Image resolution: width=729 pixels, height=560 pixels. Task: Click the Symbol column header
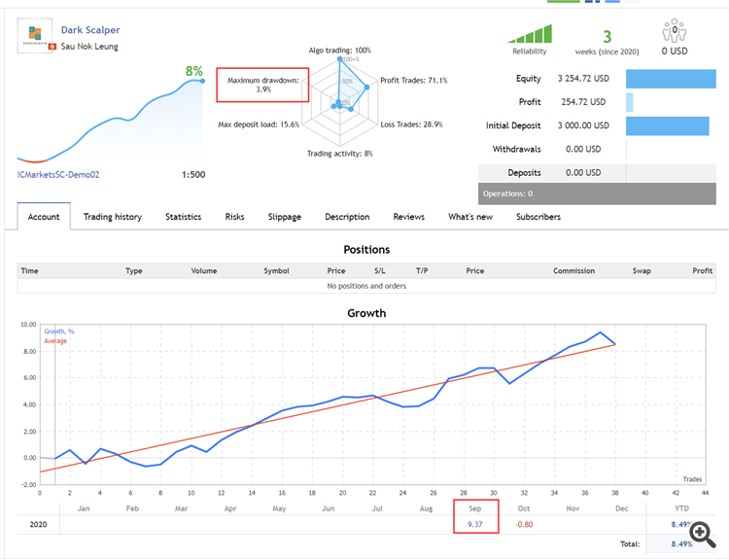coord(277,270)
